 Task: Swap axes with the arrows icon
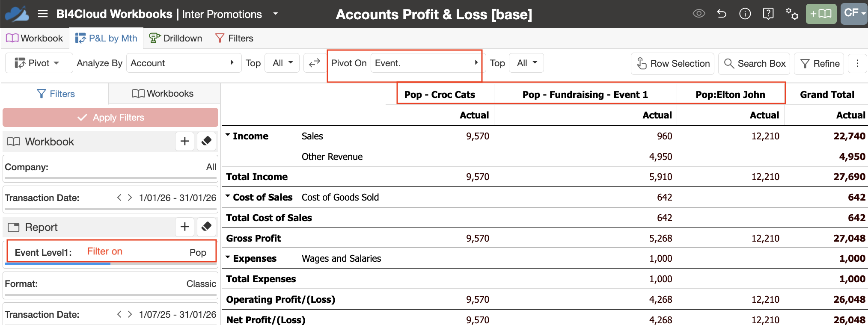pyautogui.click(x=315, y=63)
